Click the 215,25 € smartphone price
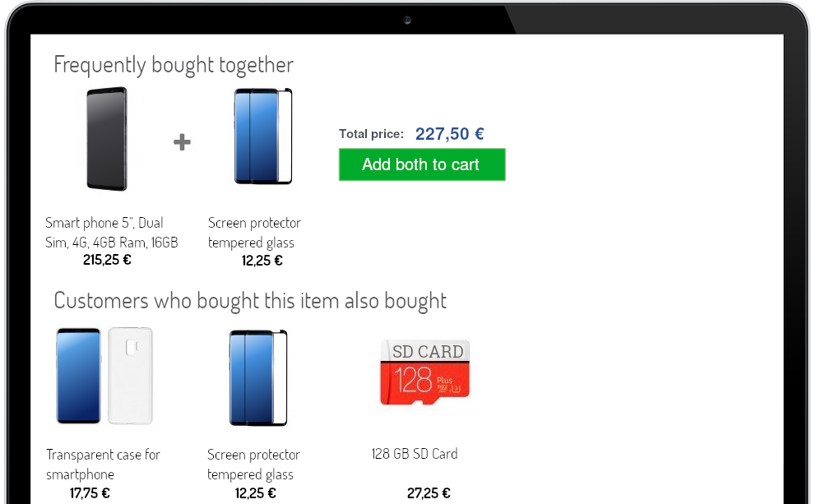Viewport: 816px width, 504px height. pyautogui.click(x=107, y=260)
